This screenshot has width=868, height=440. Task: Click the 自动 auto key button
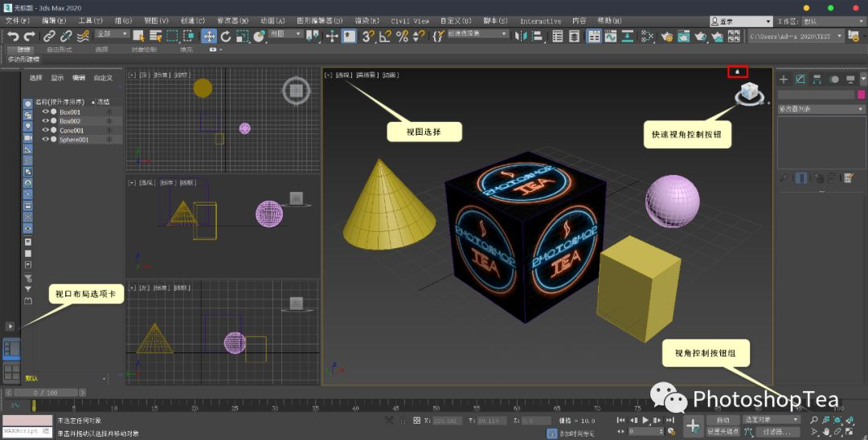(723, 420)
